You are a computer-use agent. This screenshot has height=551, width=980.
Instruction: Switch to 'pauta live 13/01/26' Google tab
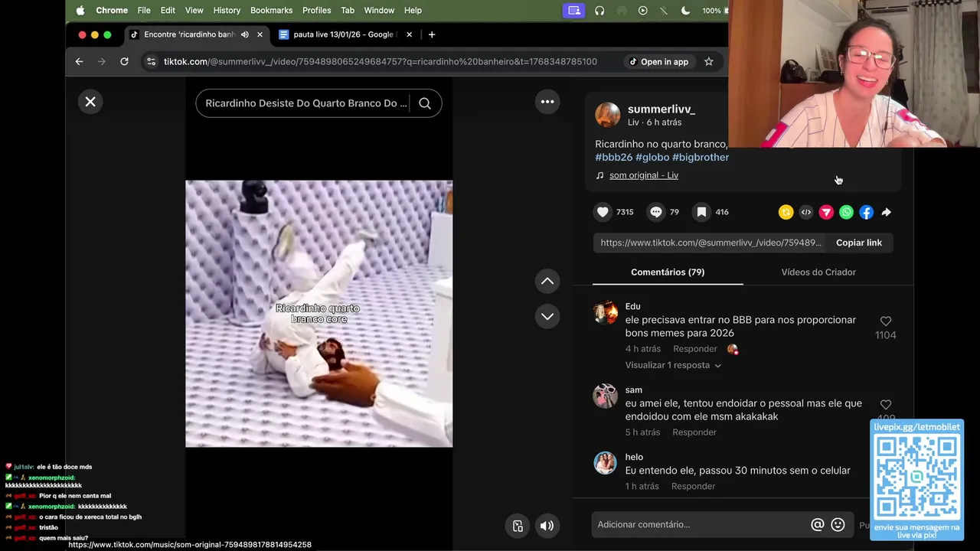point(345,34)
